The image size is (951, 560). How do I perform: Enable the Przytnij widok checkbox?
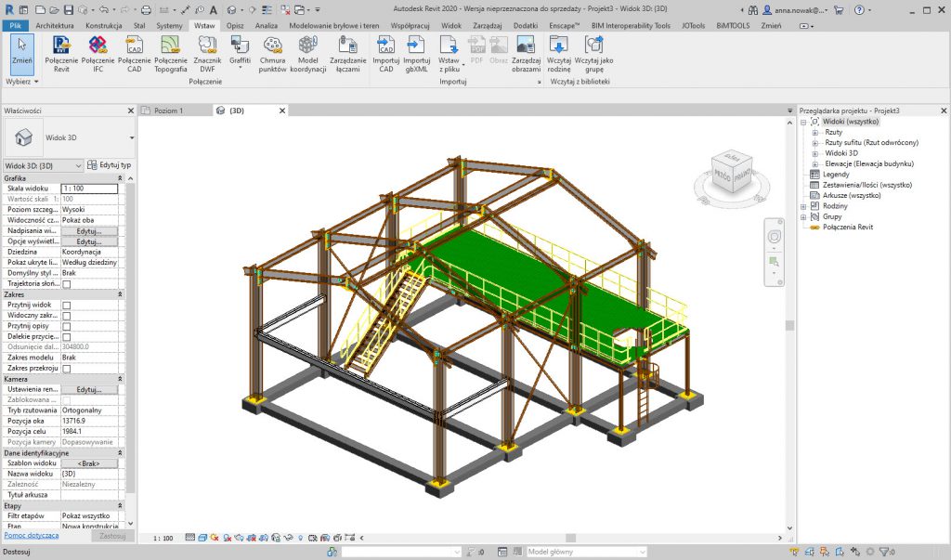[x=66, y=305]
